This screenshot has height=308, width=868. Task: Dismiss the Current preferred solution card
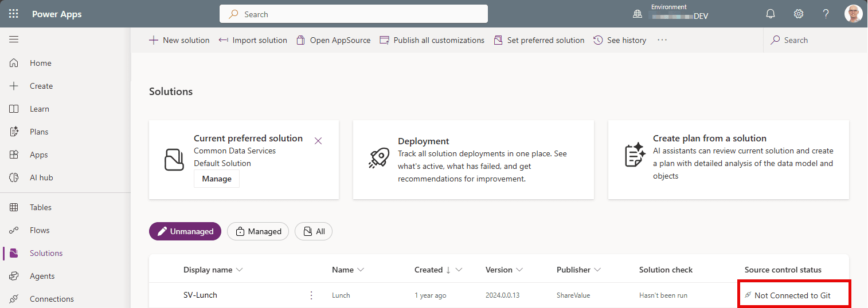318,141
